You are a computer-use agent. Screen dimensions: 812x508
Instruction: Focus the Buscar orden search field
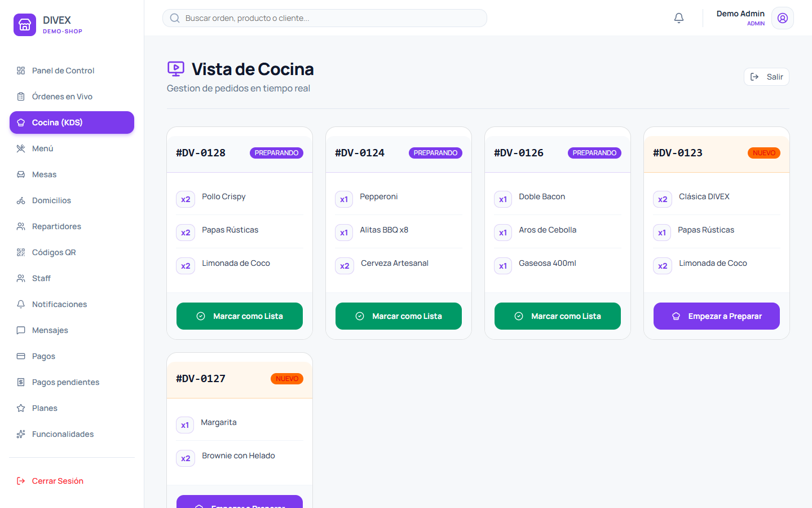pyautogui.click(x=325, y=18)
